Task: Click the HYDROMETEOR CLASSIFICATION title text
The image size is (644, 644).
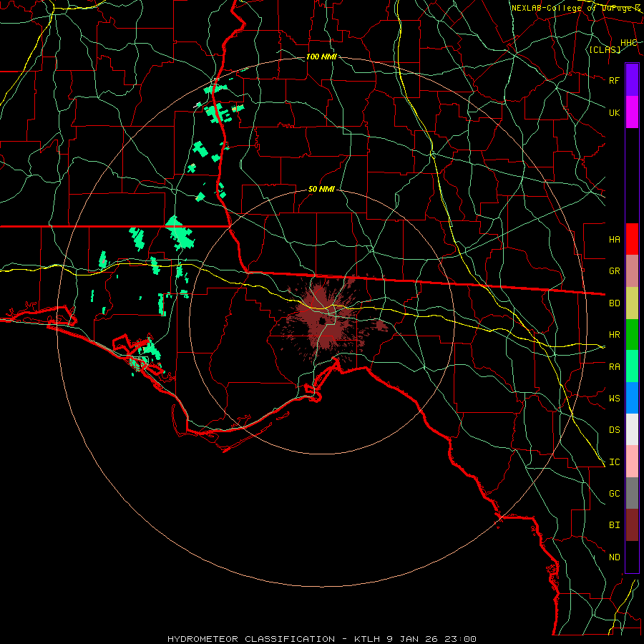Action: point(251,639)
